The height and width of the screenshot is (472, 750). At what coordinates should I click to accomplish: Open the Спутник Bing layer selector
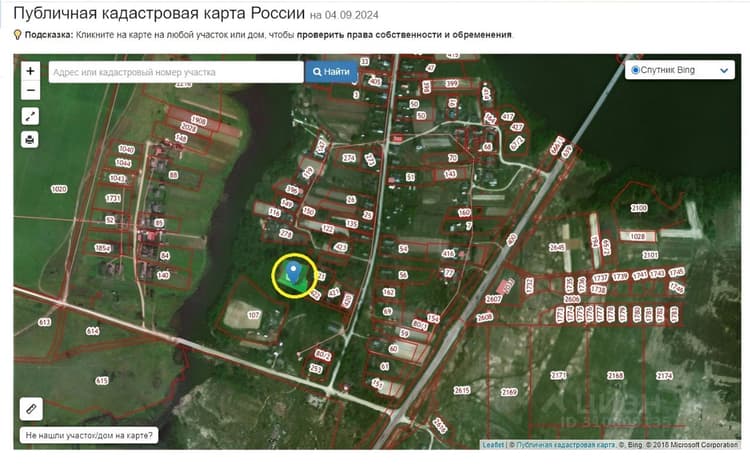pyautogui.click(x=680, y=70)
